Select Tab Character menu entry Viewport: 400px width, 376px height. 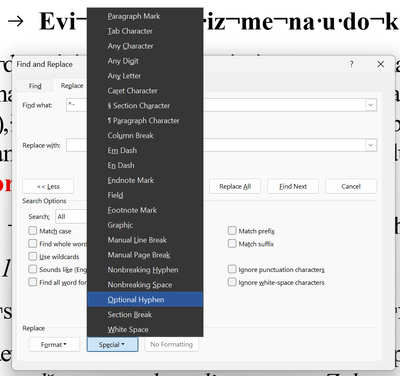145,31
